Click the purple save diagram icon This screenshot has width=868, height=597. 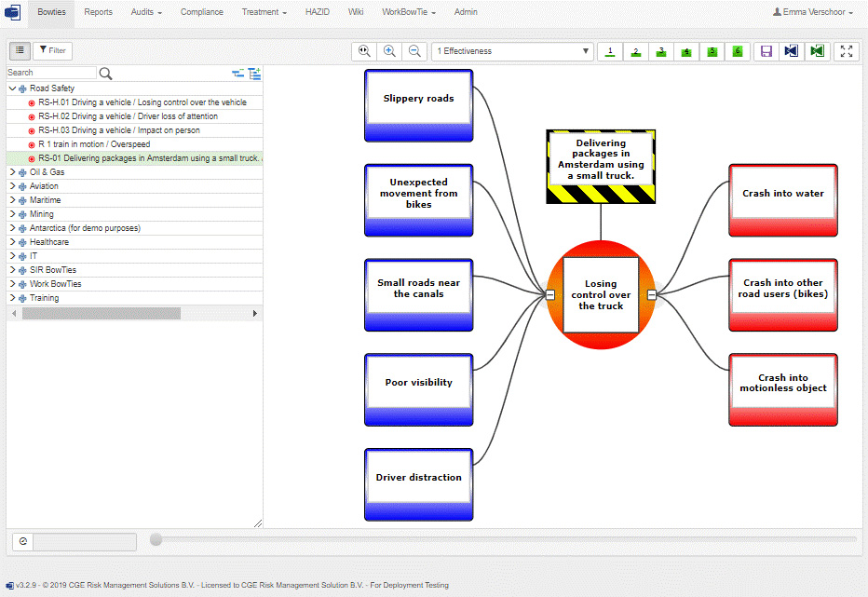pyautogui.click(x=766, y=51)
